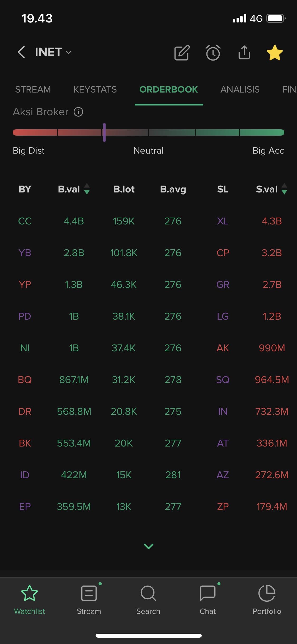Open the Search magnifier icon
297x644 pixels.
coord(148,594)
